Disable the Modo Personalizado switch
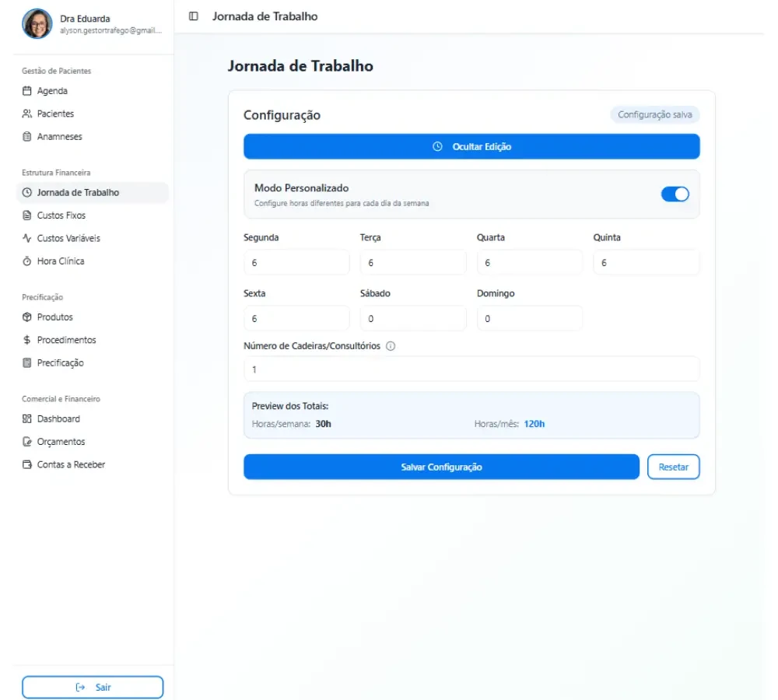The height and width of the screenshot is (700, 778). point(675,194)
